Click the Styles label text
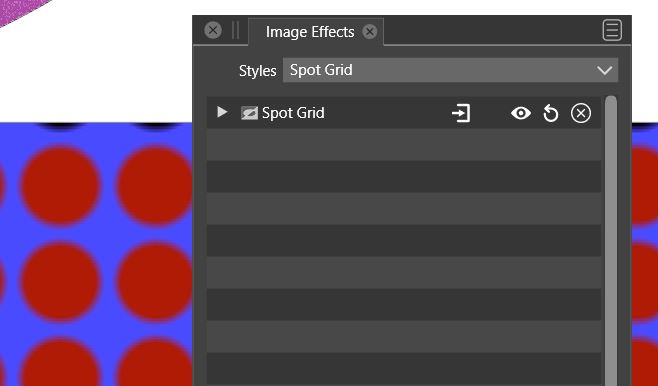The width and height of the screenshot is (658, 386). pos(257,71)
